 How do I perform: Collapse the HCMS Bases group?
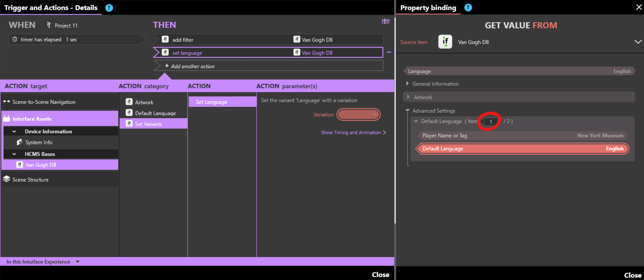click(x=14, y=154)
